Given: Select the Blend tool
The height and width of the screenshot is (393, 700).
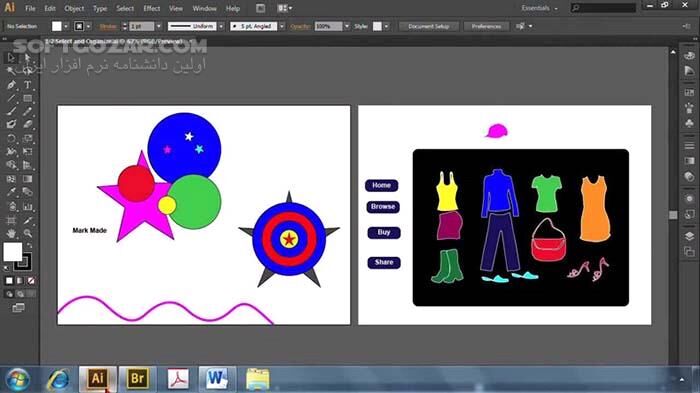Looking at the screenshot, I should (x=28, y=192).
